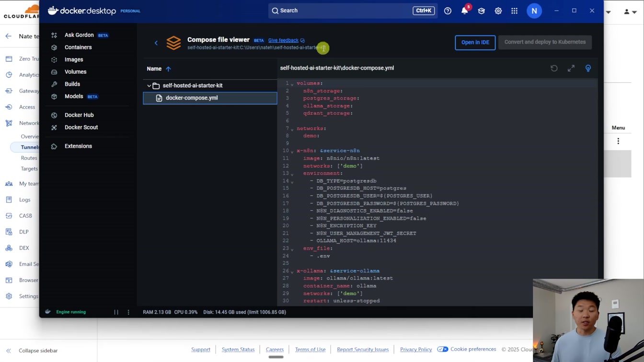Image resolution: width=644 pixels, height=362 pixels.
Task: Open Cloudflare user account icon
Action: pos(630,11)
